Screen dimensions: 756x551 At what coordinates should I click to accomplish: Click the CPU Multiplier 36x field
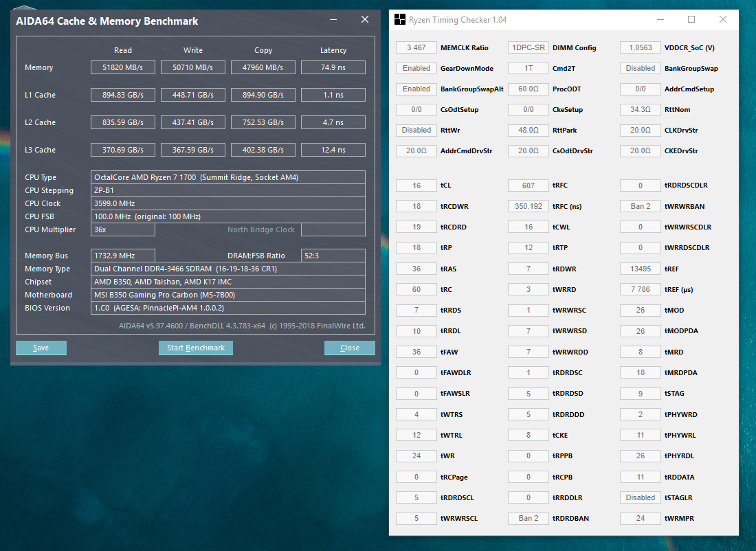123,229
